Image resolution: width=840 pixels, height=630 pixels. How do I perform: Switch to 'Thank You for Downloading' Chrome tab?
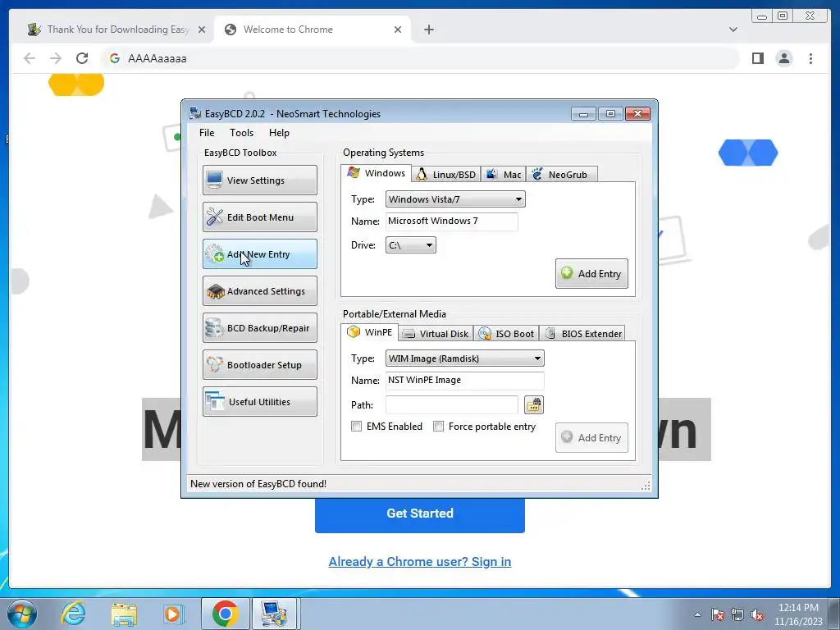point(115,30)
